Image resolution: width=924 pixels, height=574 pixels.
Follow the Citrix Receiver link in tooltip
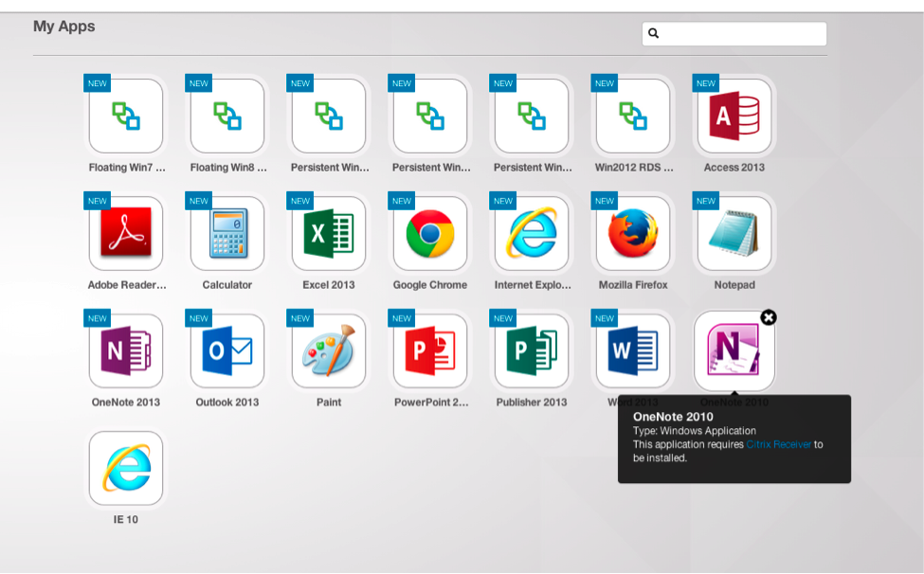coord(778,444)
